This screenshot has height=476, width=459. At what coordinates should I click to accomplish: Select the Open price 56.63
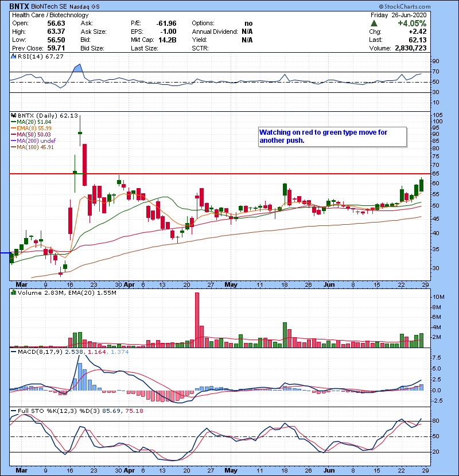pyautogui.click(x=56, y=24)
